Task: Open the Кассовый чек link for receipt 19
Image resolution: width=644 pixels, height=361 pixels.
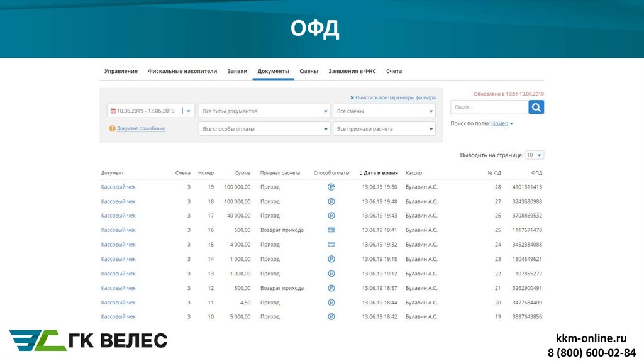Action: point(118,187)
